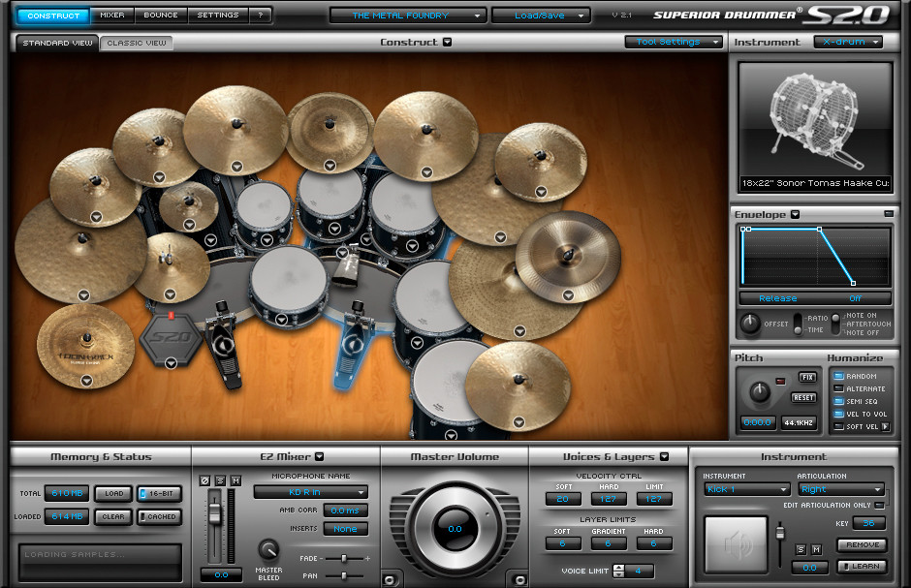Click the LEARN button in Instrument panel
This screenshot has height=588, width=911.
[x=862, y=567]
